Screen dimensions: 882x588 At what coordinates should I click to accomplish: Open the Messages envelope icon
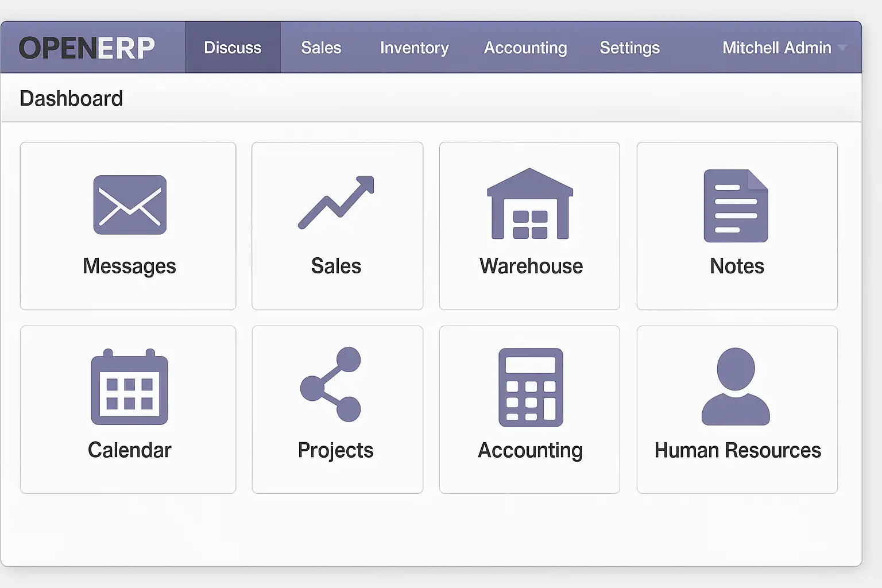tap(130, 205)
